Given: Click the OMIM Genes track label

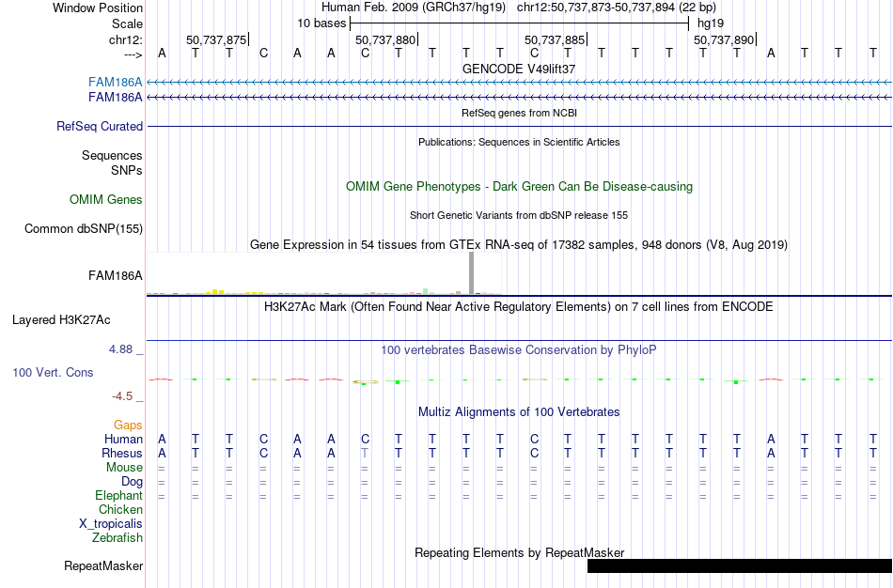Looking at the screenshot, I should tap(106, 200).
